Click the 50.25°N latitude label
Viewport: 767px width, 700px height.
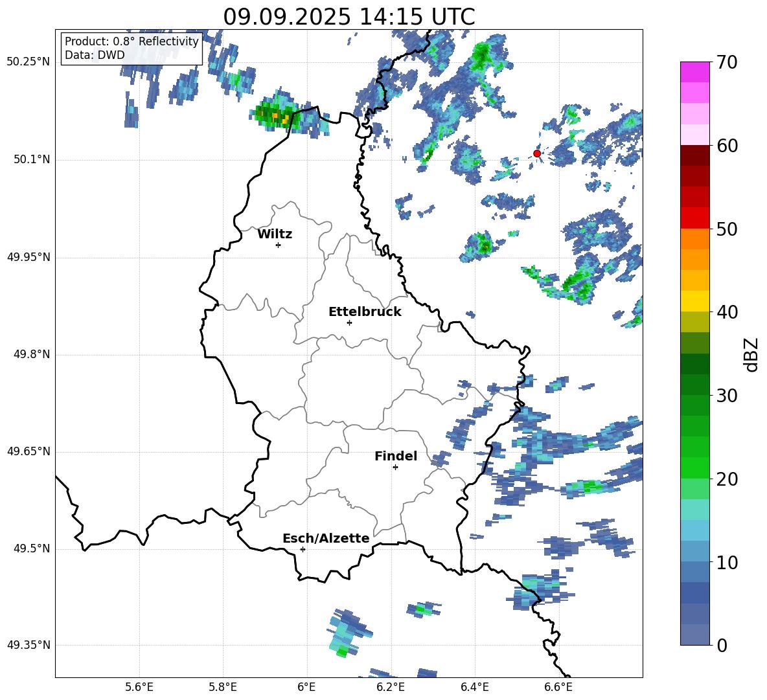(29, 62)
